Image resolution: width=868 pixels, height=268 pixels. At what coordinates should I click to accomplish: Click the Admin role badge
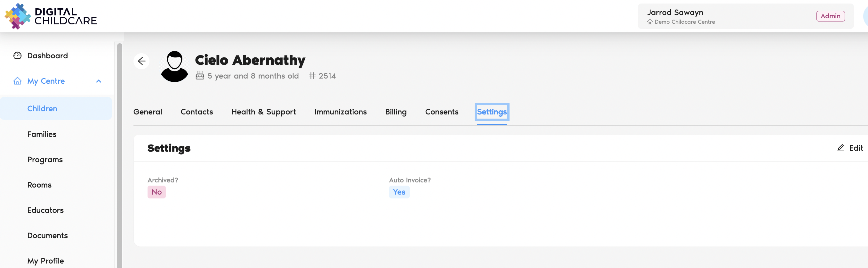[830, 16]
